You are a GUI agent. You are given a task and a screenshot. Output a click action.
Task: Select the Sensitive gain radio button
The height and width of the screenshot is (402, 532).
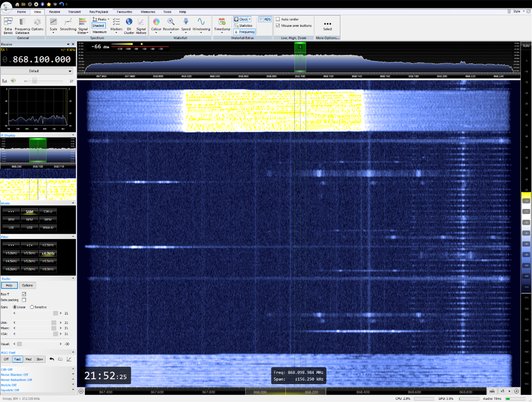32,307
